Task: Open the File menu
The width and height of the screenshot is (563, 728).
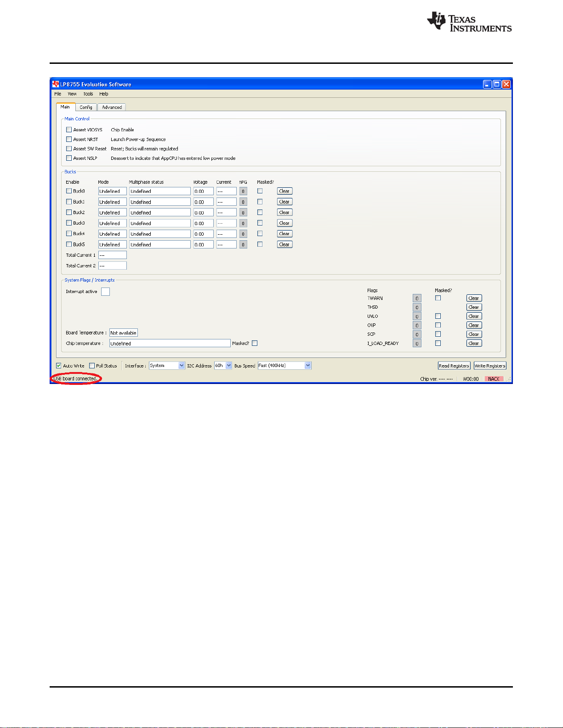Action: point(58,94)
